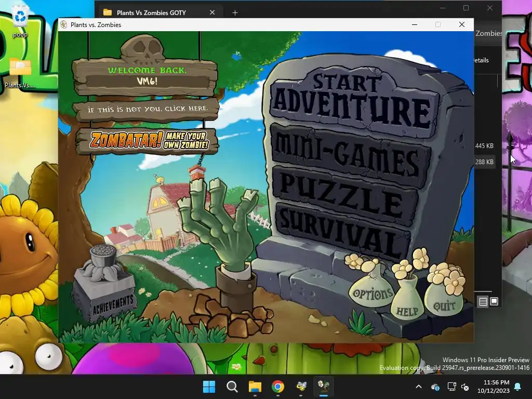Screen dimensions: 532x399
Task: Click the bee app icon in taskbar
Action: (x=301, y=387)
